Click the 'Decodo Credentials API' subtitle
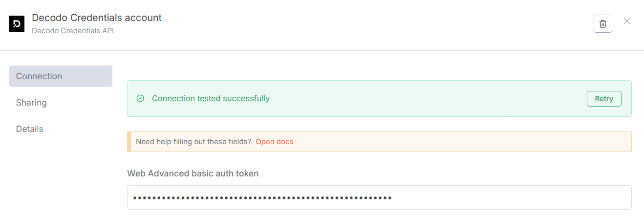Viewport: 644px width, 216px height. (73, 31)
